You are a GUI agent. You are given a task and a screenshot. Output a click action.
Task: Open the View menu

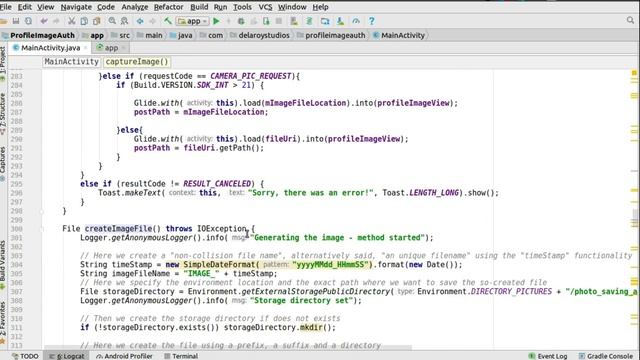[45, 7]
